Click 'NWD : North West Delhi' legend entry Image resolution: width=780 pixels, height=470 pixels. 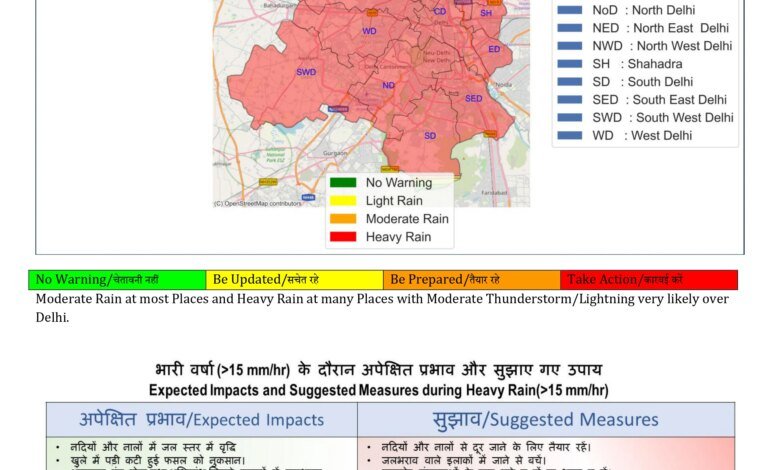point(662,46)
